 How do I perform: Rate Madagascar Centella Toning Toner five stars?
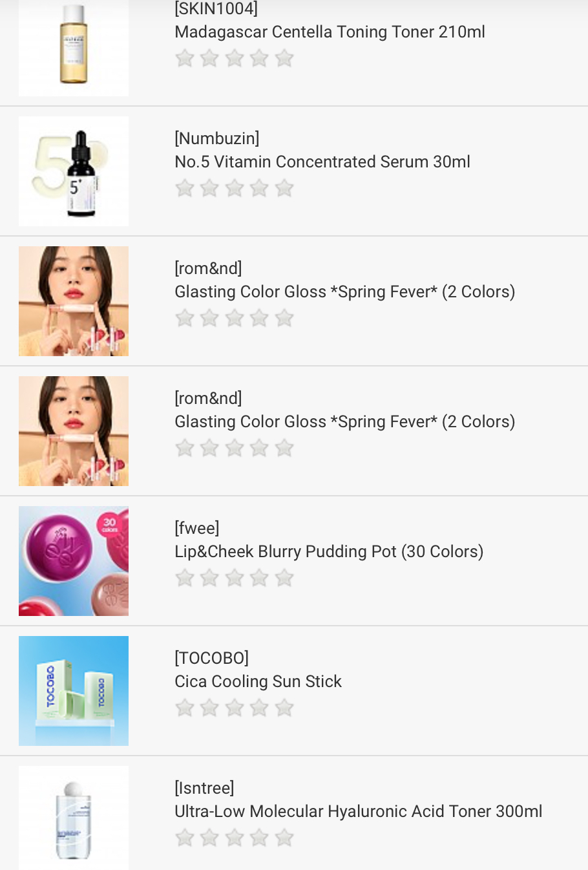tap(284, 59)
